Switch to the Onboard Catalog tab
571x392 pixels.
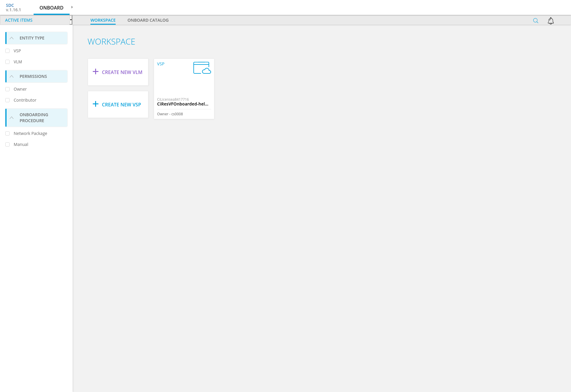pyautogui.click(x=148, y=20)
